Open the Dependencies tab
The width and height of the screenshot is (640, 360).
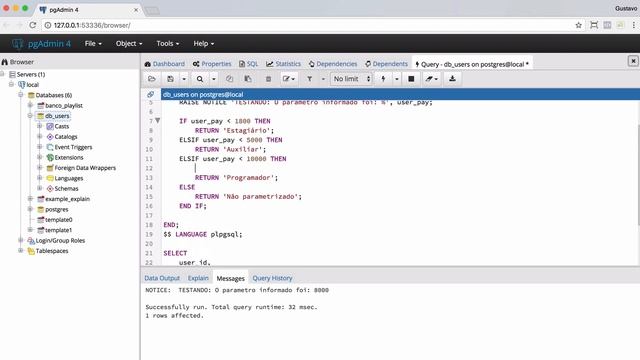pyautogui.click(x=333, y=64)
